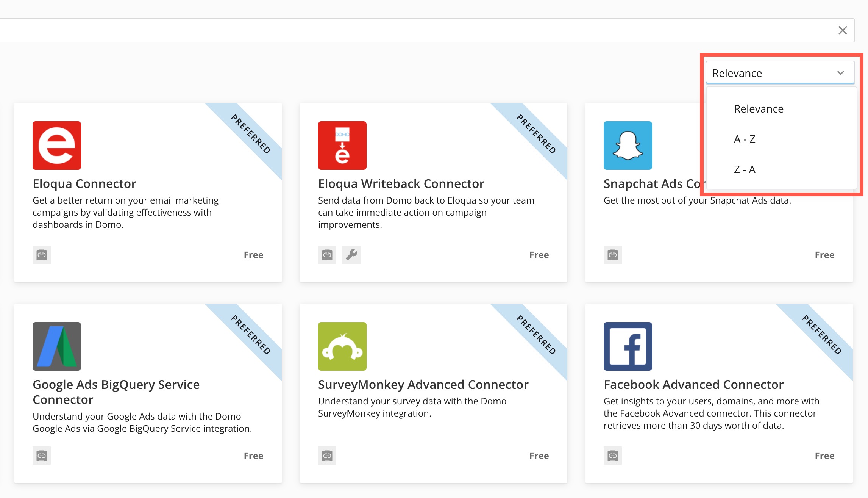This screenshot has height=498, width=868.
Task: Click the SurveyMonkey green monkey logo
Action: click(342, 346)
